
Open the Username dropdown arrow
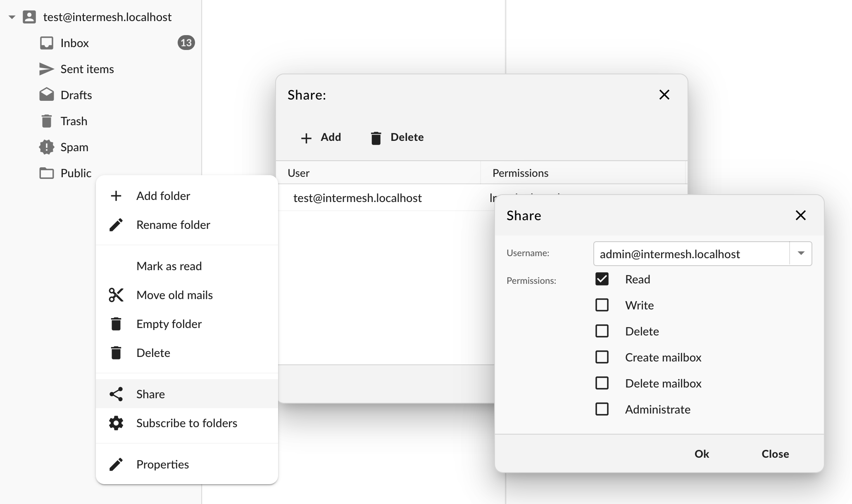click(801, 254)
